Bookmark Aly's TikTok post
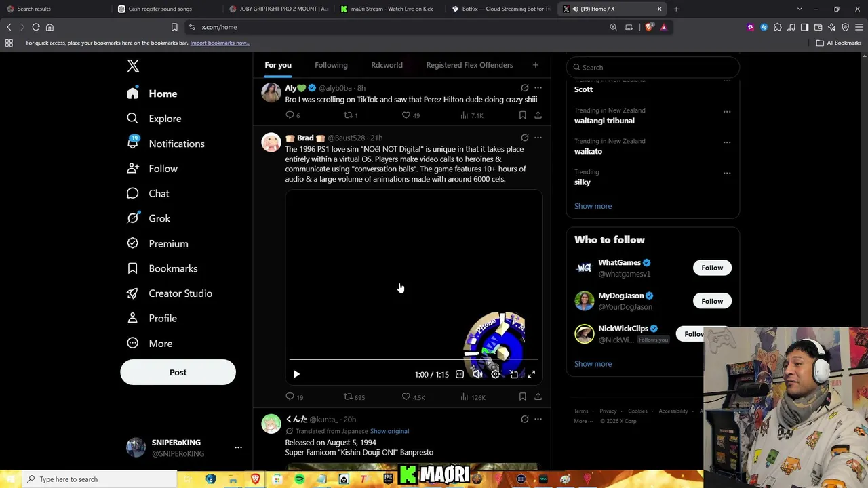The height and width of the screenshot is (488, 868). [522, 115]
